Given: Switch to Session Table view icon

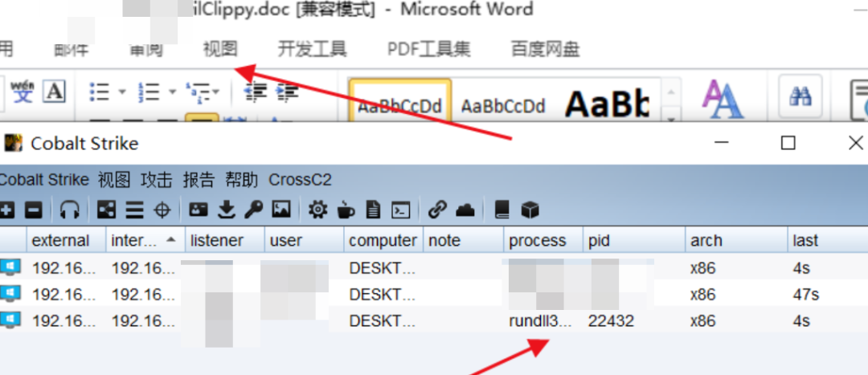Looking at the screenshot, I should click(134, 210).
